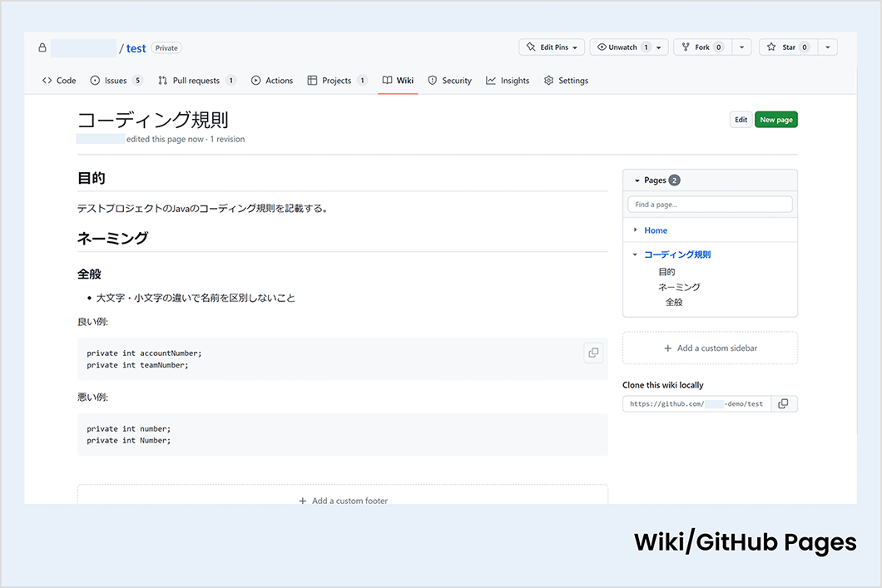Image resolution: width=882 pixels, height=588 pixels.
Task: Star the test repository
Action: pyautogui.click(x=787, y=47)
